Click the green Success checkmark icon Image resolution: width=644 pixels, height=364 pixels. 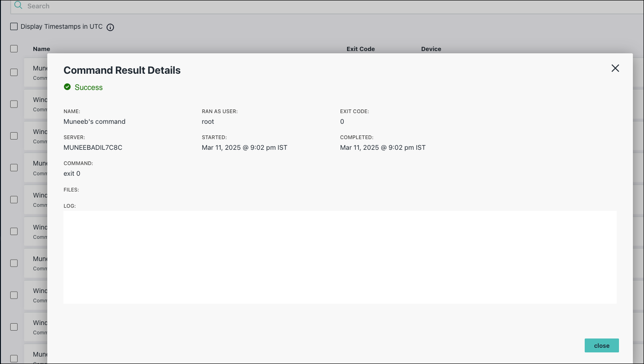(67, 87)
